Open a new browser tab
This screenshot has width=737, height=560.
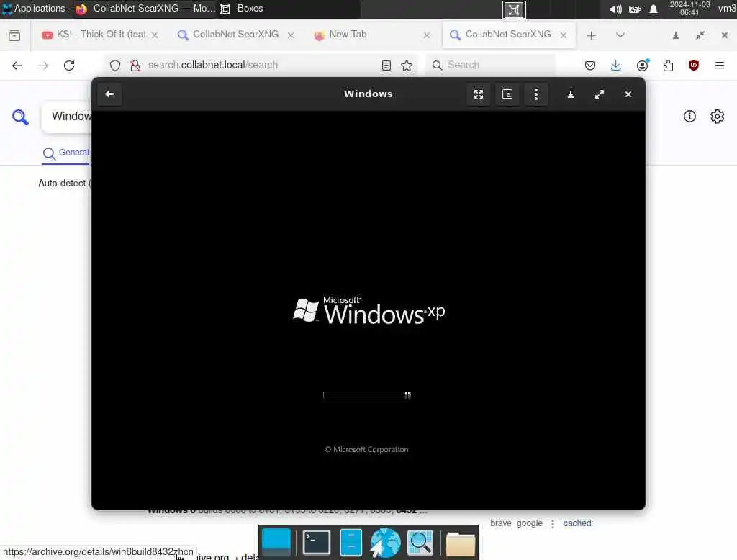(x=592, y=36)
